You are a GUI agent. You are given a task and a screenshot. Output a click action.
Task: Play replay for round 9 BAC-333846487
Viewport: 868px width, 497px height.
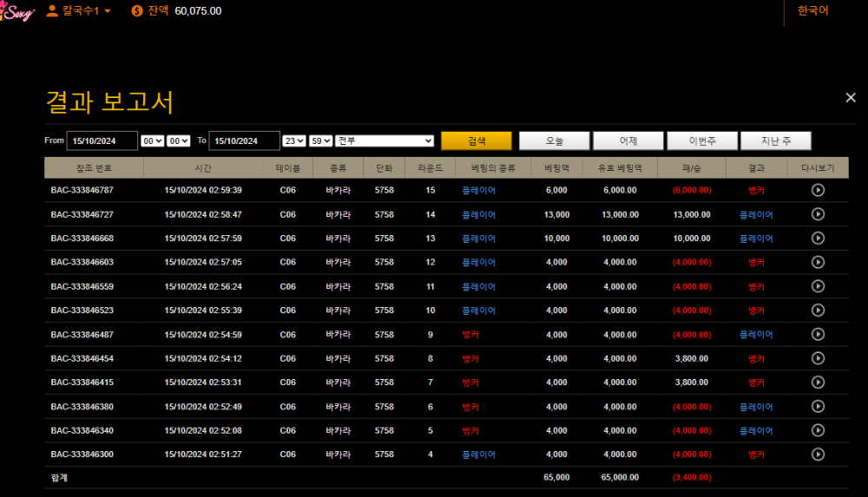(818, 334)
